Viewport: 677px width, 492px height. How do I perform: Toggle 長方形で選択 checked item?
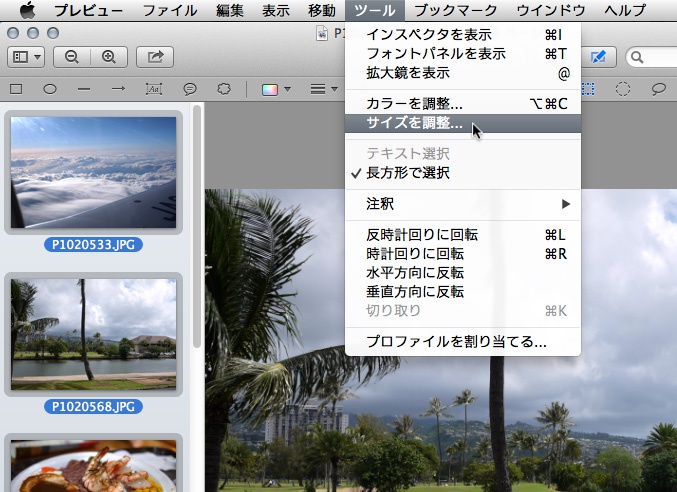pyautogui.click(x=463, y=173)
